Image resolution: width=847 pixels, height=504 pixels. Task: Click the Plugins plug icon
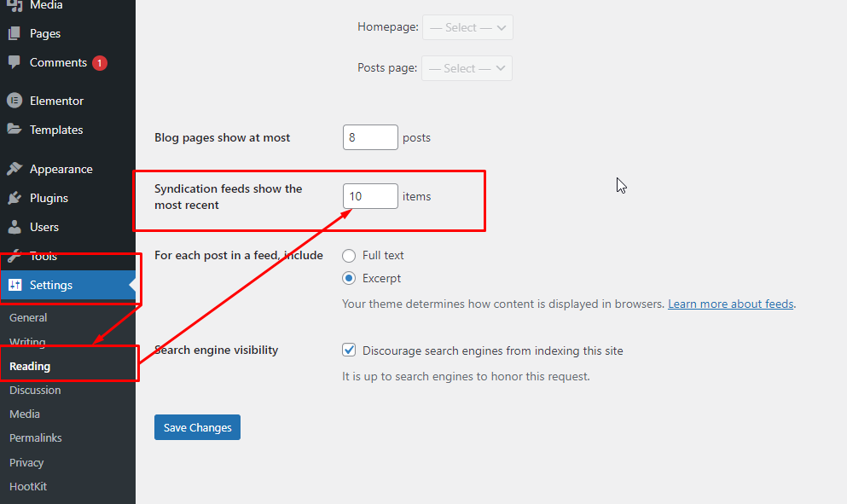tap(15, 198)
